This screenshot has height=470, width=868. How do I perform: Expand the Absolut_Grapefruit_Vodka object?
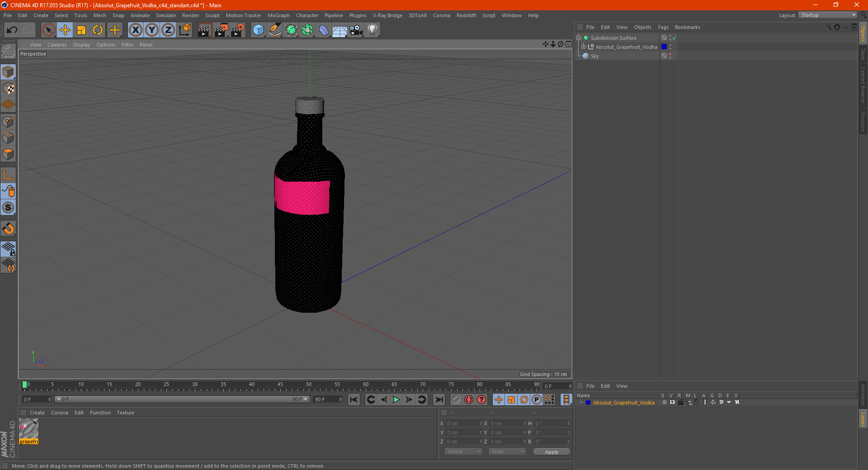(584, 47)
